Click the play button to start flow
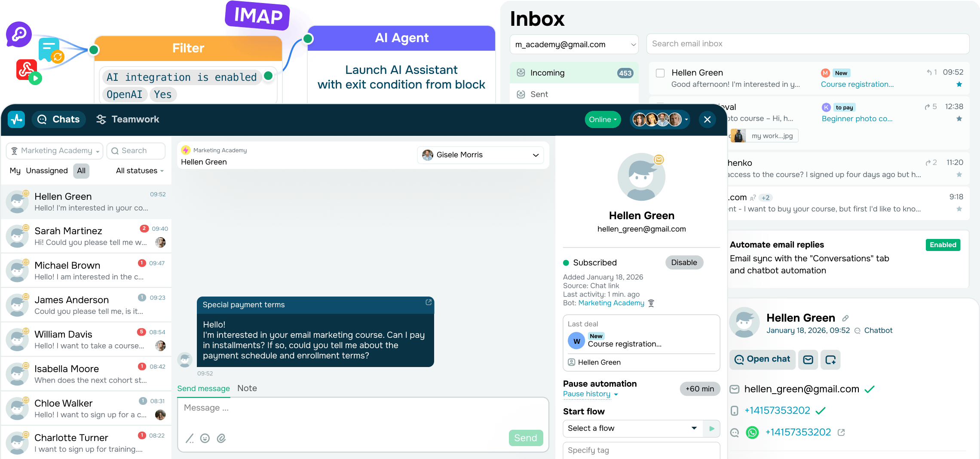 [712, 428]
